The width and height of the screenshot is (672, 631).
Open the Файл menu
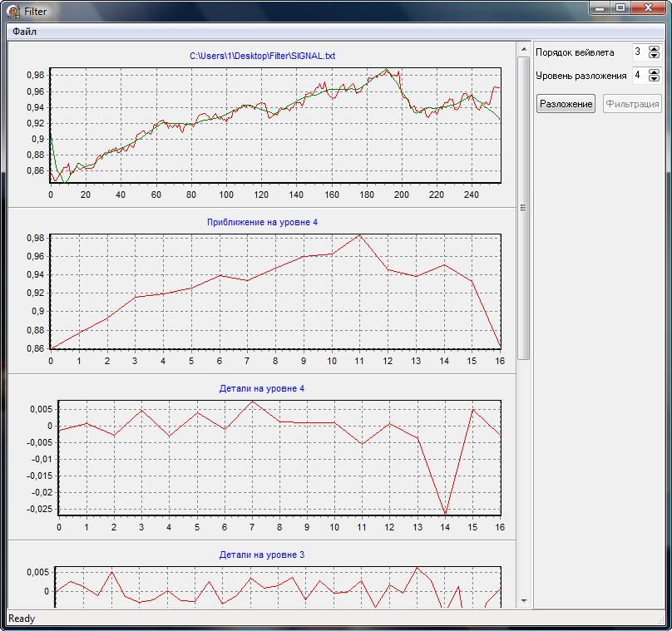[x=24, y=32]
